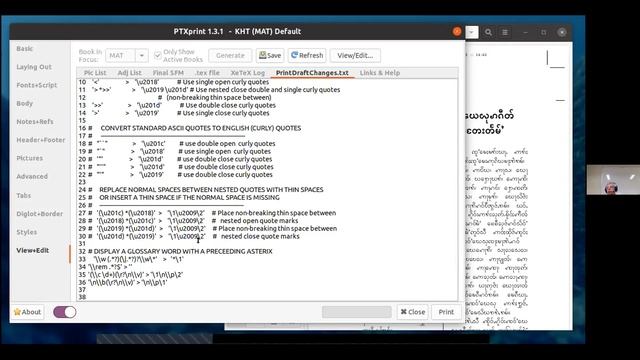Switch to the Final SFM tab

pos(168,73)
